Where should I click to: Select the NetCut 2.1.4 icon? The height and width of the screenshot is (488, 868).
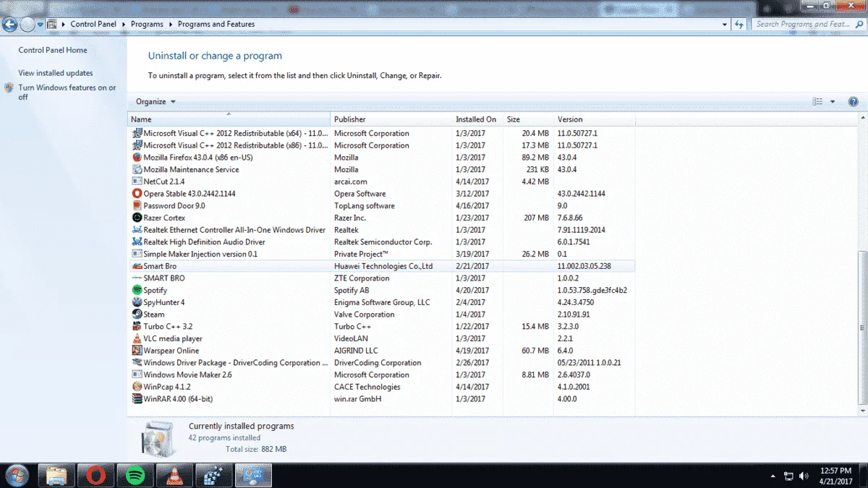pos(137,181)
